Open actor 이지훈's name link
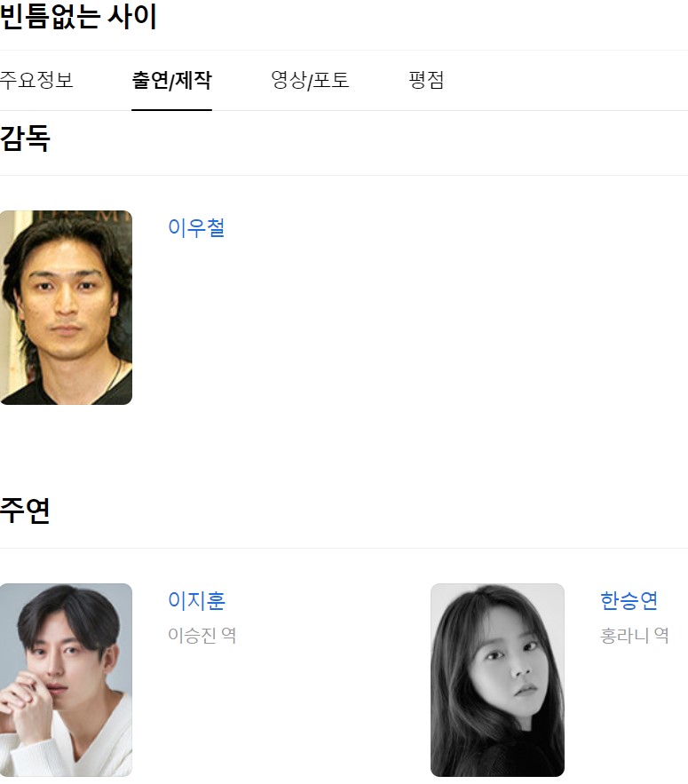 point(196,600)
